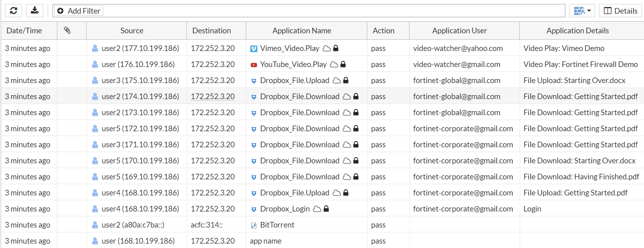Click fortinet-corporate@gmail.com in Dropbox_Login row
Screen dimensions: 644x248
pyautogui.click(x=463, y=209)
